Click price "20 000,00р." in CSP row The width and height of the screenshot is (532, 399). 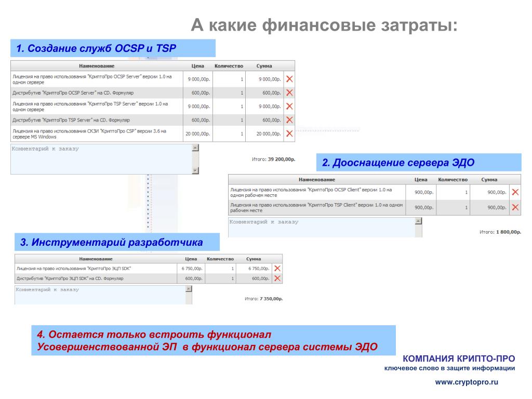click(198, 134)
